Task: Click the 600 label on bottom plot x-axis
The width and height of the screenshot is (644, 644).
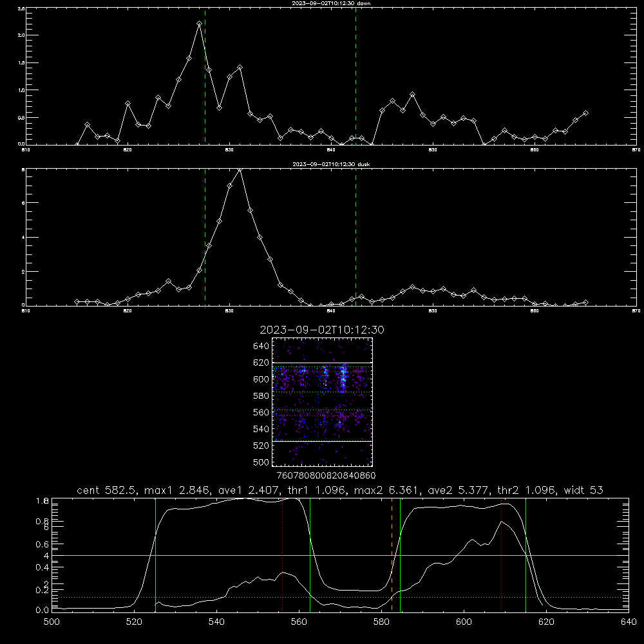Action: (464, 622)
